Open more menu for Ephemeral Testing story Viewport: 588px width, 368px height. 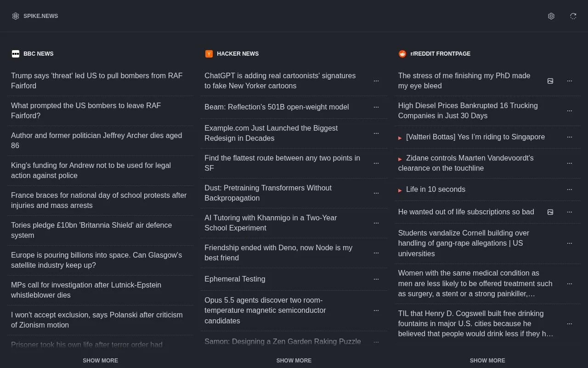[376, 279]
